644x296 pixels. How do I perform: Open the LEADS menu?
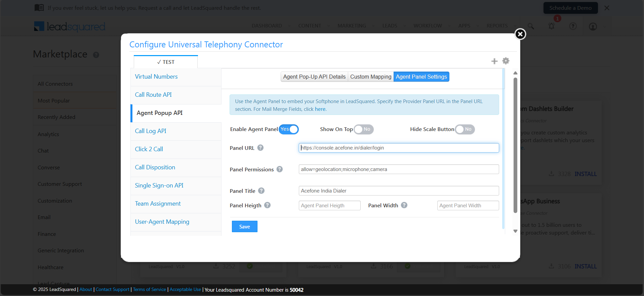390,26
